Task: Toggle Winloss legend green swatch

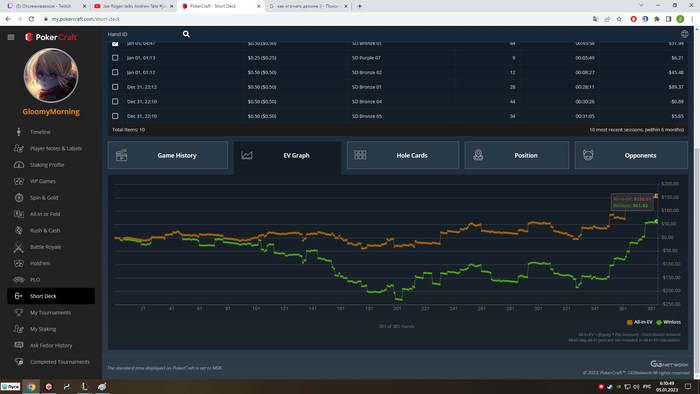Action: pyautogui.click(x=659, y=322)
